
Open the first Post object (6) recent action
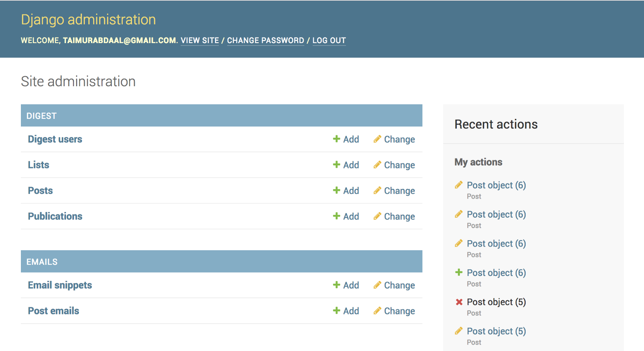tap(496, 185)
